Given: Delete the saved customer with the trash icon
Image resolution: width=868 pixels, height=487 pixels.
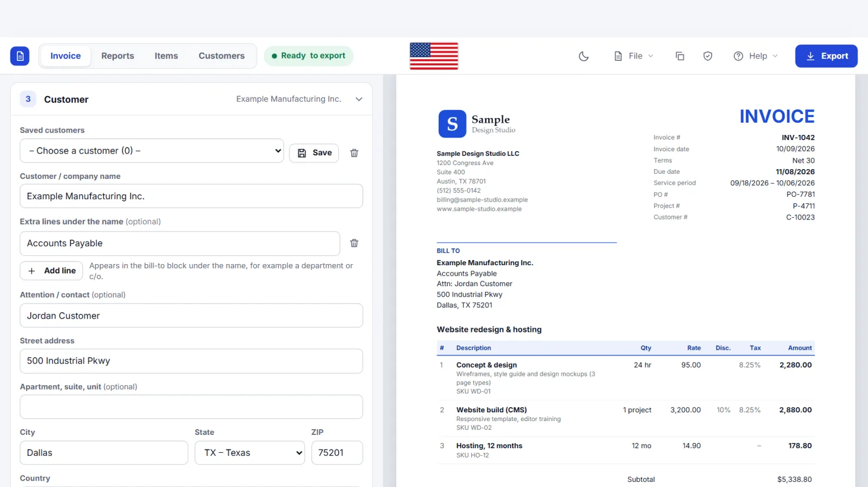Looking at the screenshot, I should [354, 153].
